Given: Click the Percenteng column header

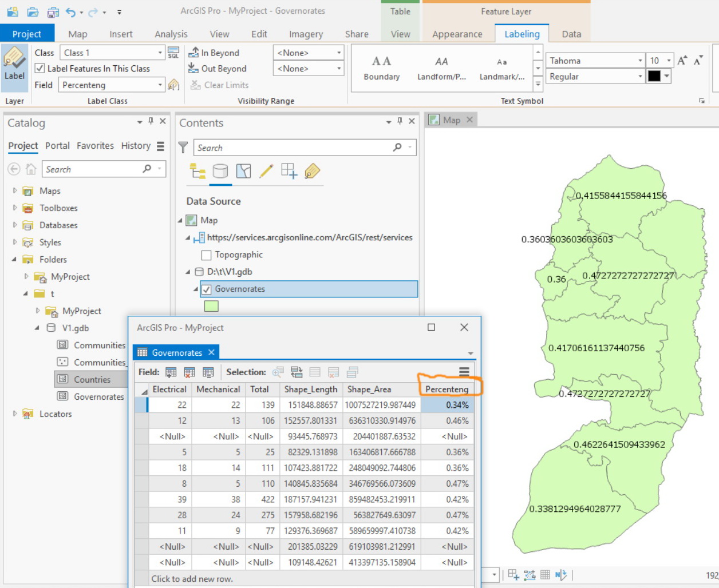Looking at the screenshot, I should 447,390.
